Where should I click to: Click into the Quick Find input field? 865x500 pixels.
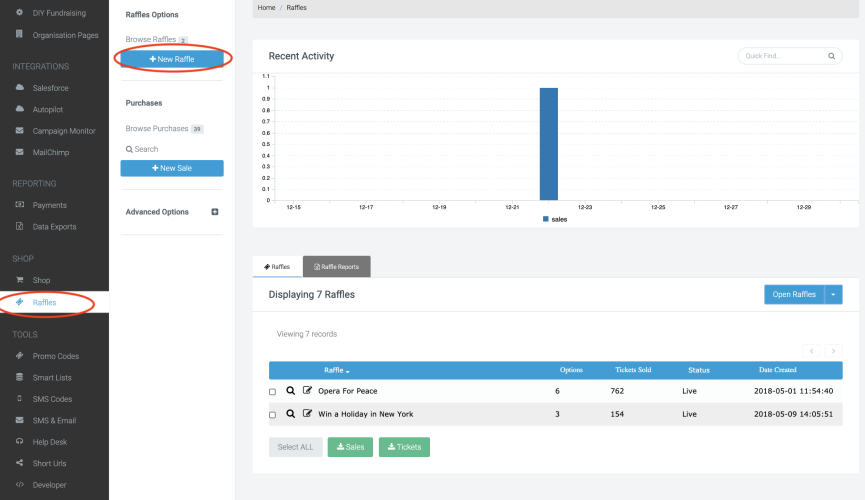click(x=780, y=56)
